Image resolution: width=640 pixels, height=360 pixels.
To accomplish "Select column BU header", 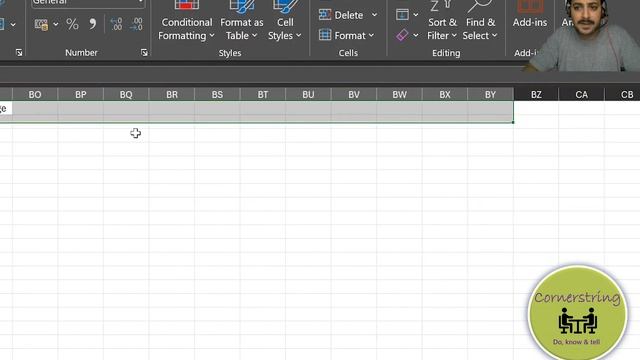I will pos(309,95).
